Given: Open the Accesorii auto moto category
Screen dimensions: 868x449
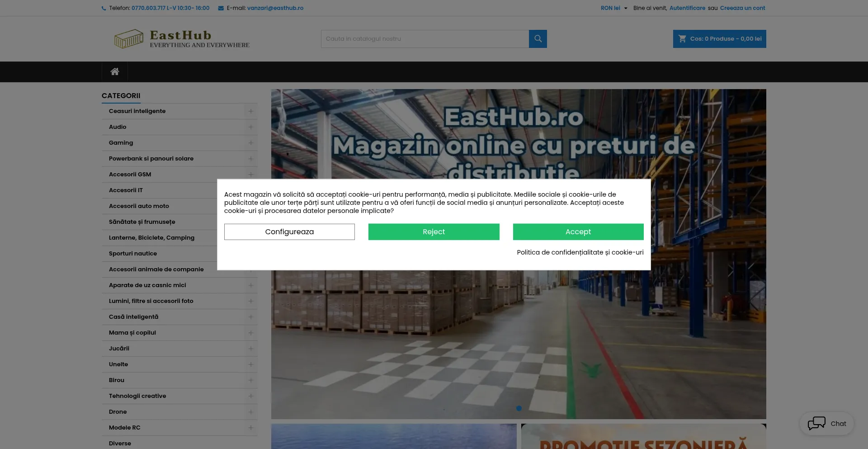Looking at the screenshot, I should pos(139,206).
